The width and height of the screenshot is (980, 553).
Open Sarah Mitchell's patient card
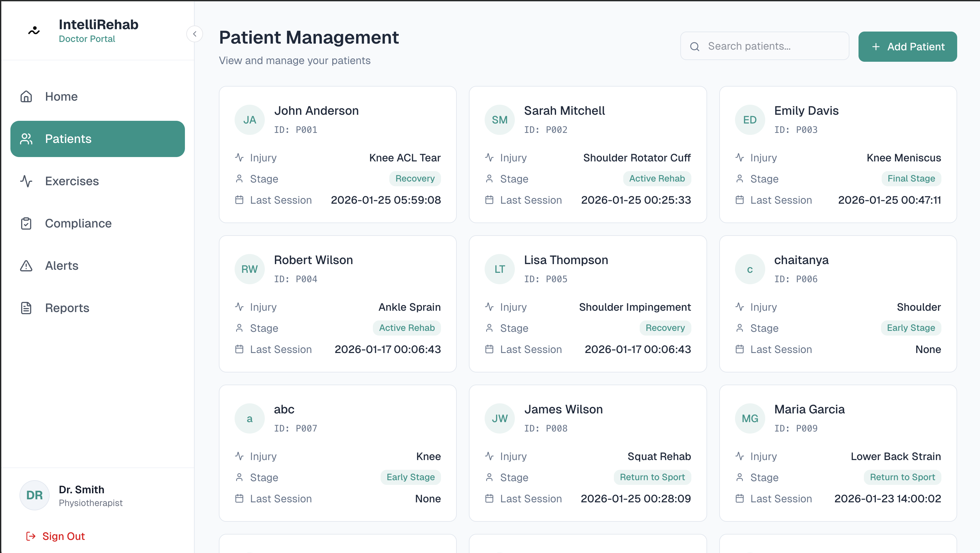click(x=587, y=154)
